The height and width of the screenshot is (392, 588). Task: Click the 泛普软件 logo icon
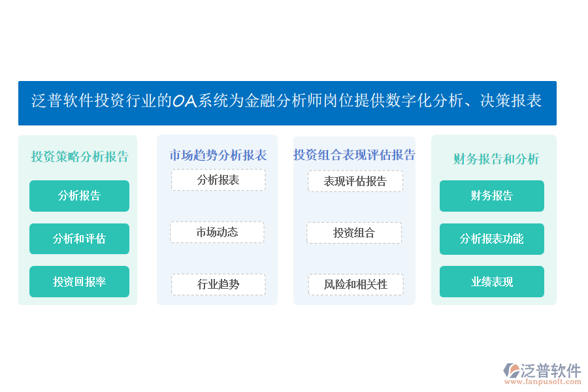[512, 370]
